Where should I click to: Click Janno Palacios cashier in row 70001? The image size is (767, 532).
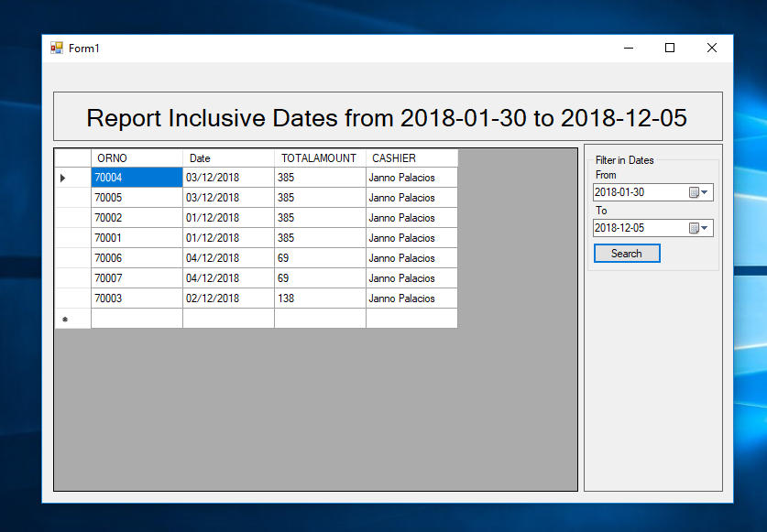coord(411,238)
